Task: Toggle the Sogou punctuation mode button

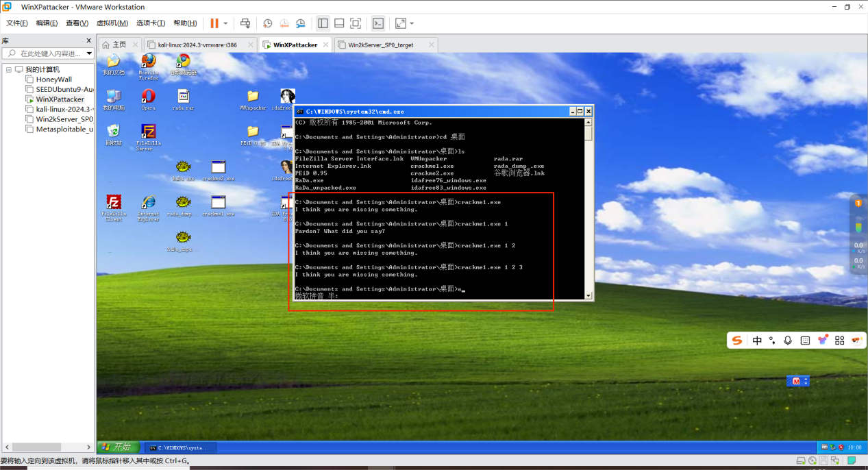Action: point(772,341)
